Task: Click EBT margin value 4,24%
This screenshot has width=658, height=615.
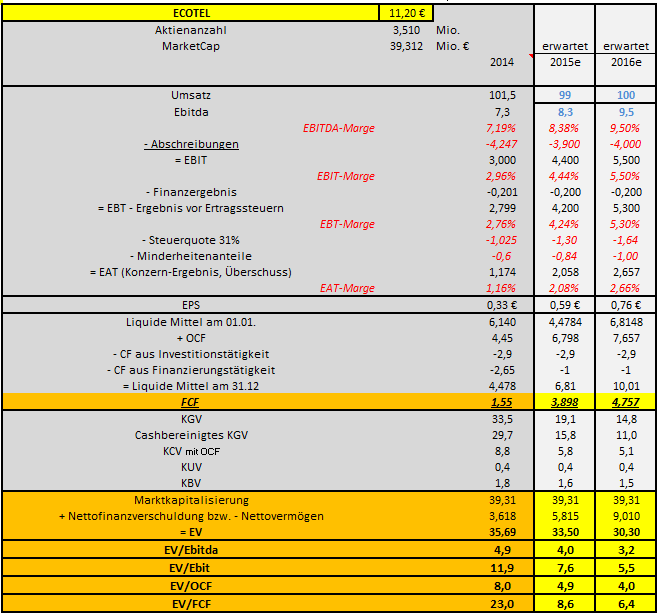Action: (564, 224)
